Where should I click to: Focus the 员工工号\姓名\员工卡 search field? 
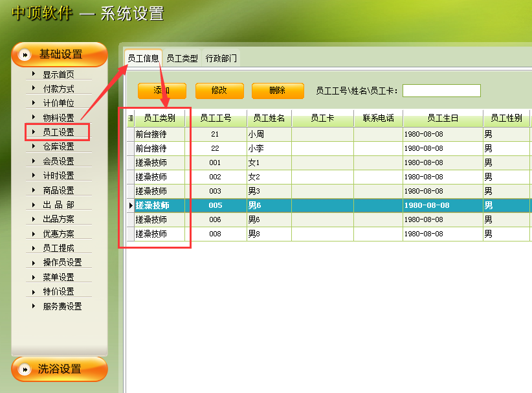[x=441, y=91]
